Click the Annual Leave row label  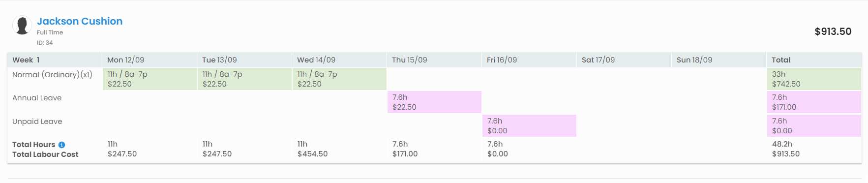[x=37, y=98]
